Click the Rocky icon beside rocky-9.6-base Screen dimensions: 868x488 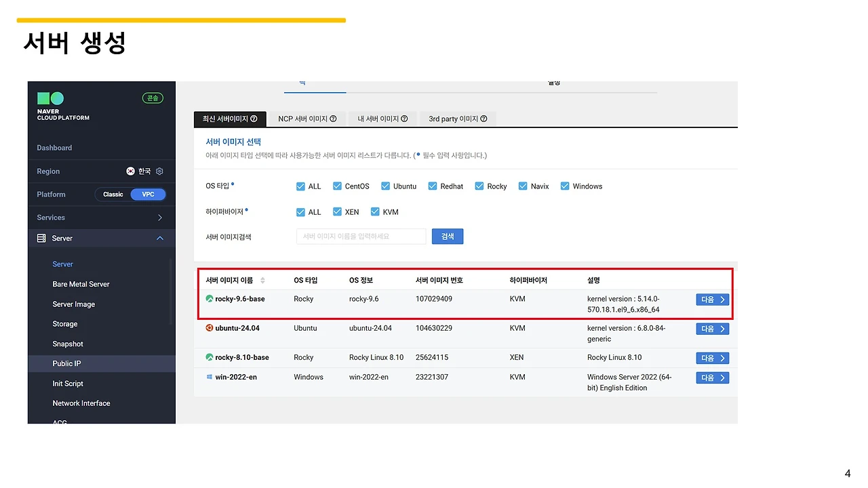(210, 299)
